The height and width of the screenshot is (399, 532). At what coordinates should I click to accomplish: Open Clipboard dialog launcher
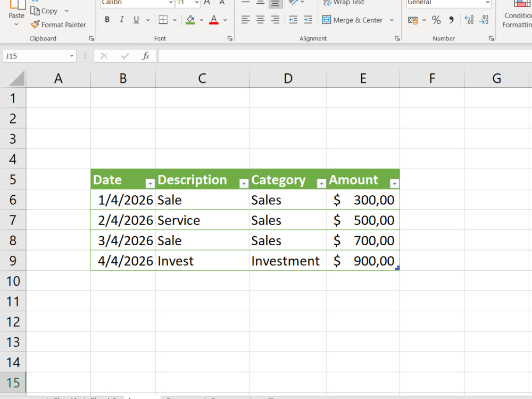92,39
